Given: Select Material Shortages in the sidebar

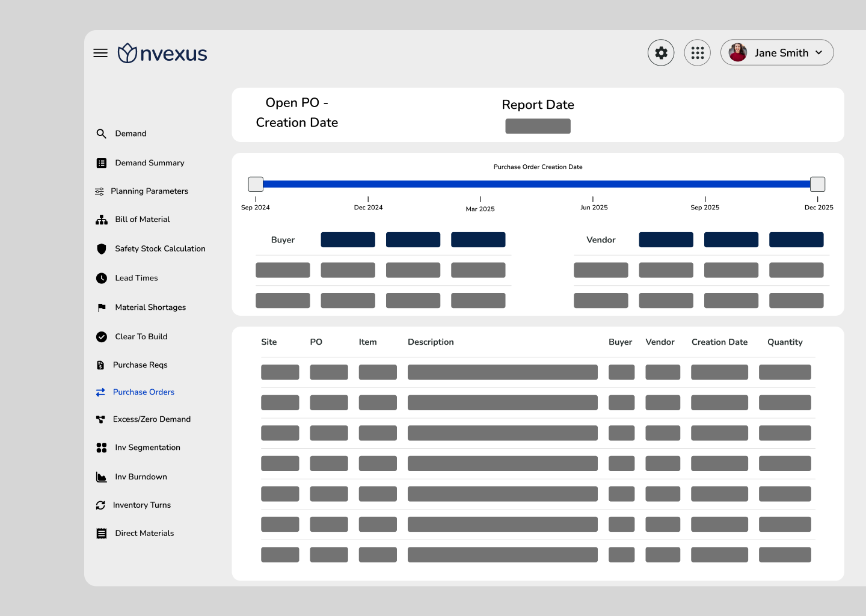Looking at the screenshot, I should (x=150, y=307).
